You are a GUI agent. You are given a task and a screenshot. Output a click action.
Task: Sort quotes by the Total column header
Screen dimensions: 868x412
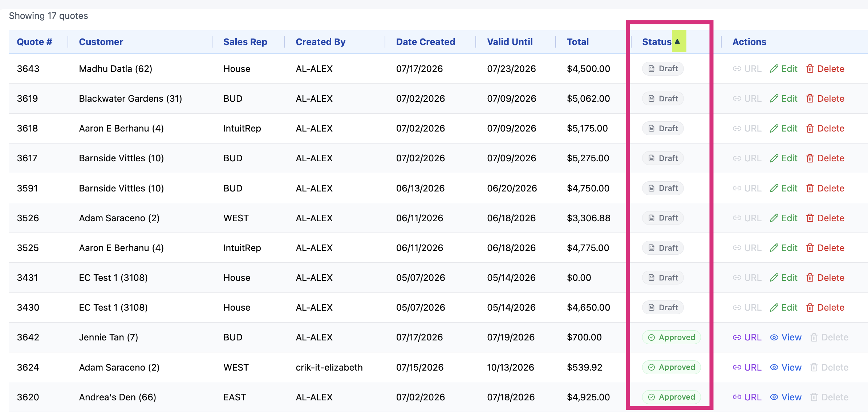[578, 42]
